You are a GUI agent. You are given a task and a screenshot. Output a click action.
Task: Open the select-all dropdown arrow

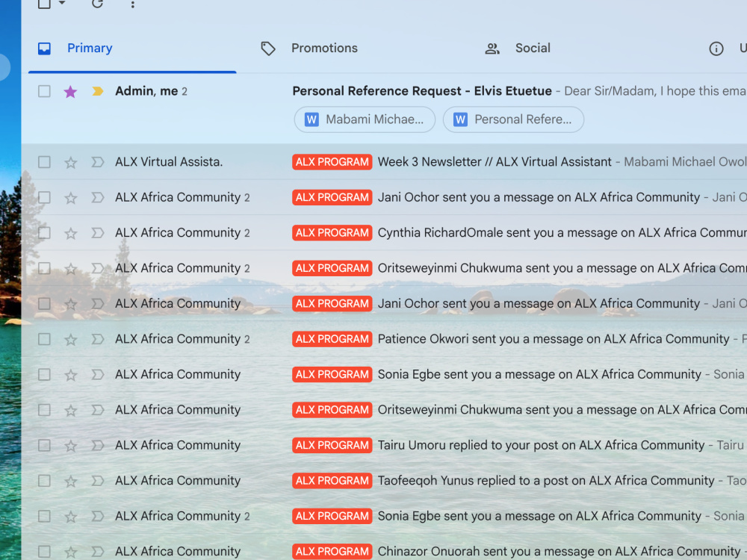(61, 3)
